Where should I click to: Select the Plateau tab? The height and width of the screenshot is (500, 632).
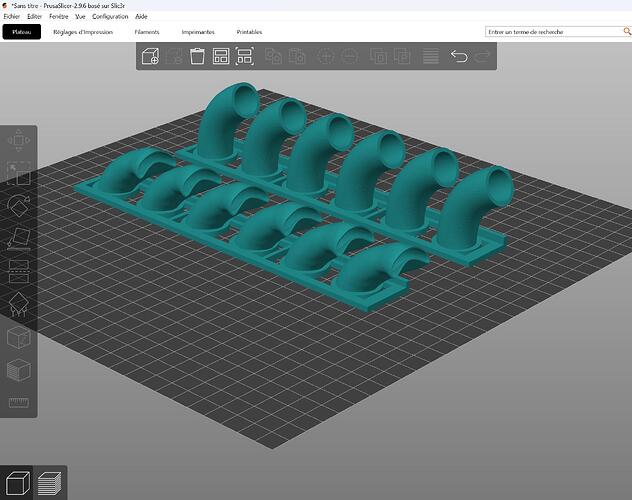[x=22, y=32]
